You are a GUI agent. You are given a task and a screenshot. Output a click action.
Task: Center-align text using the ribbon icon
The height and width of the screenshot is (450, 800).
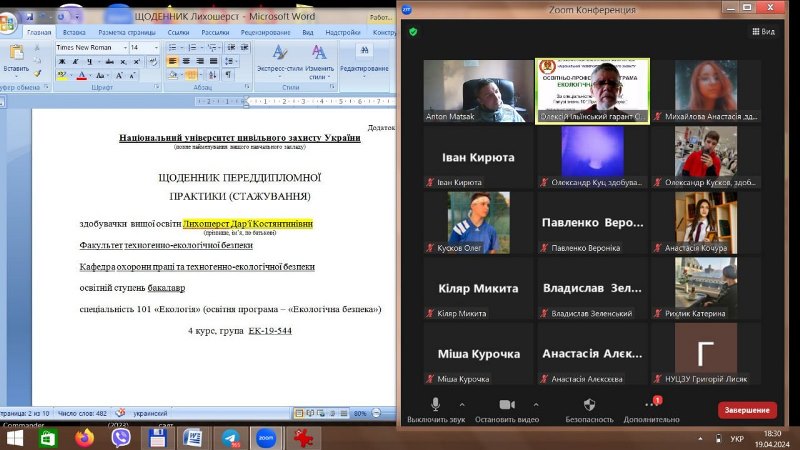click(187, 61)
